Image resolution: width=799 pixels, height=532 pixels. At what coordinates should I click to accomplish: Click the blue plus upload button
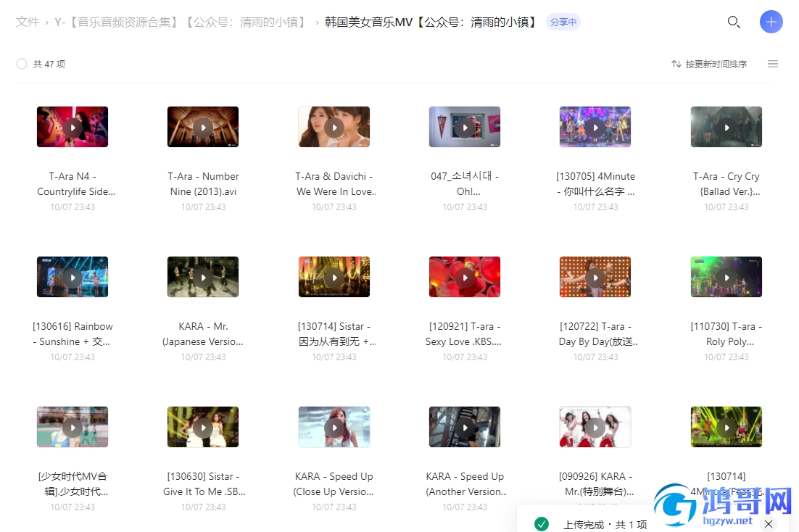coord(771,22)
